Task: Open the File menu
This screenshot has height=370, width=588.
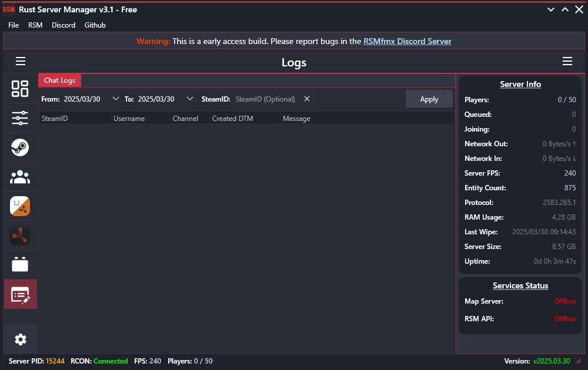Action: [14, 25]
